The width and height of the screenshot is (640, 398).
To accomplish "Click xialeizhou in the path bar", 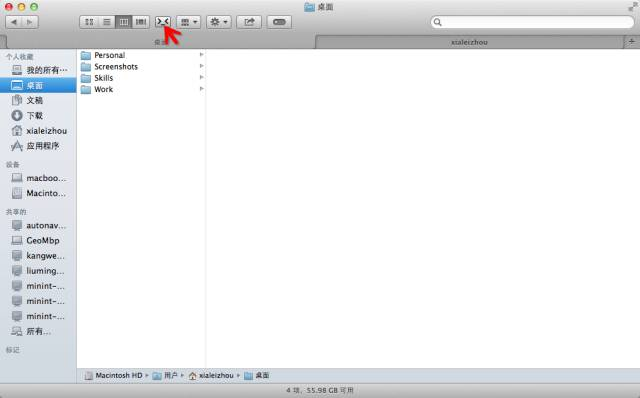I will click(x=211, y=375).
